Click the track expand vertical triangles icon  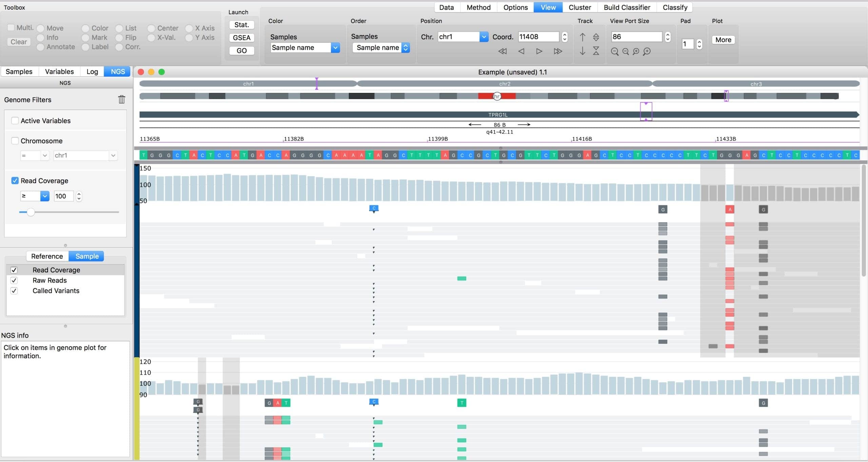pos(596,37)
